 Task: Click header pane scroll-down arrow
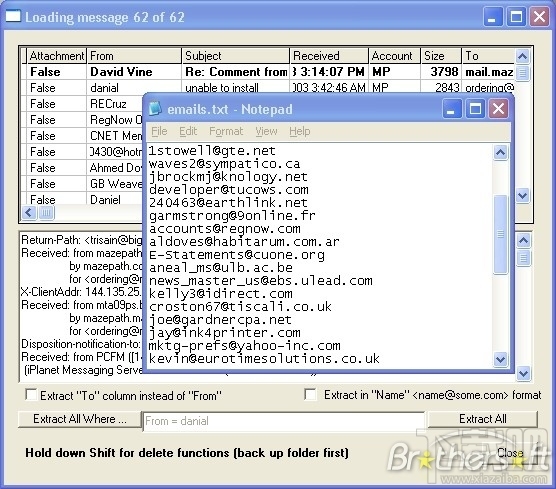click(x=523, y=373)
